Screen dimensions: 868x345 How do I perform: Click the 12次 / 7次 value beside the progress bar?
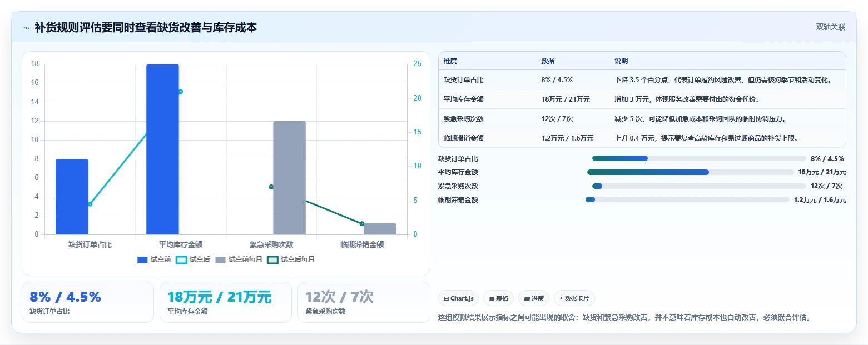pos(826,186)
